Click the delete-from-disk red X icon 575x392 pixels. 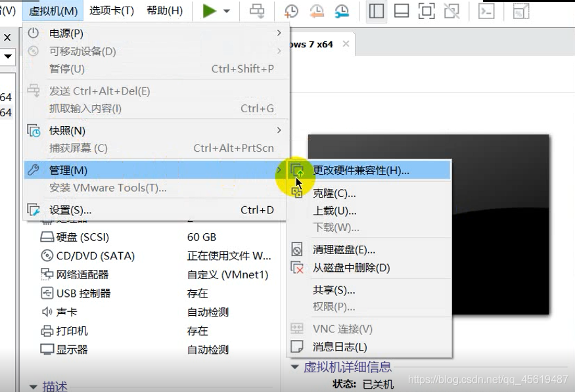point(297,267)
